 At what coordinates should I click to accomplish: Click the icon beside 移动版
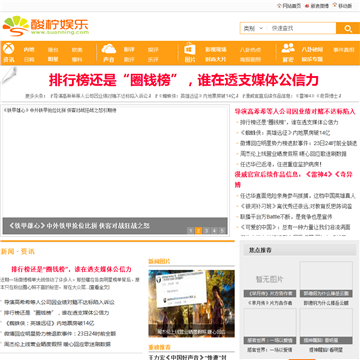point(335,5)
